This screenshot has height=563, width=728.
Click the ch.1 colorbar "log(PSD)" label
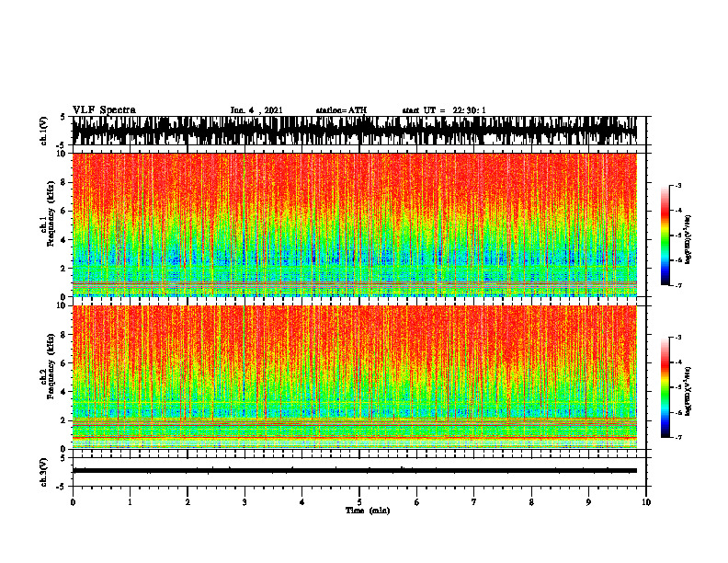[688, 240]
